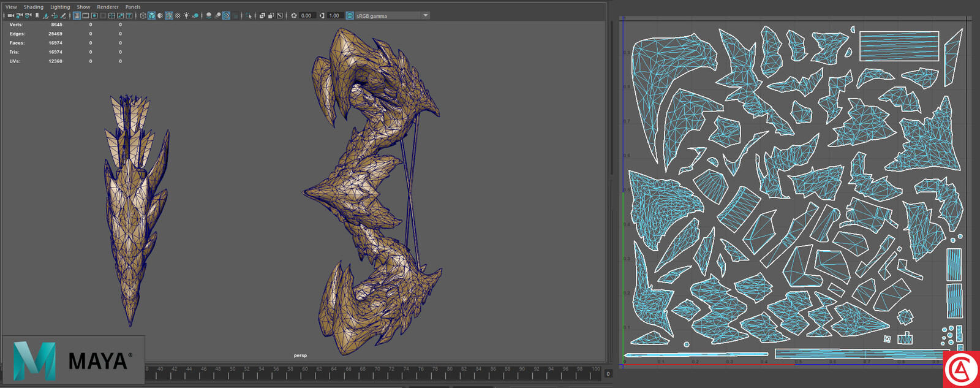
Task: Click the Isolate Select icon
Action: click(x=248, y=15)
